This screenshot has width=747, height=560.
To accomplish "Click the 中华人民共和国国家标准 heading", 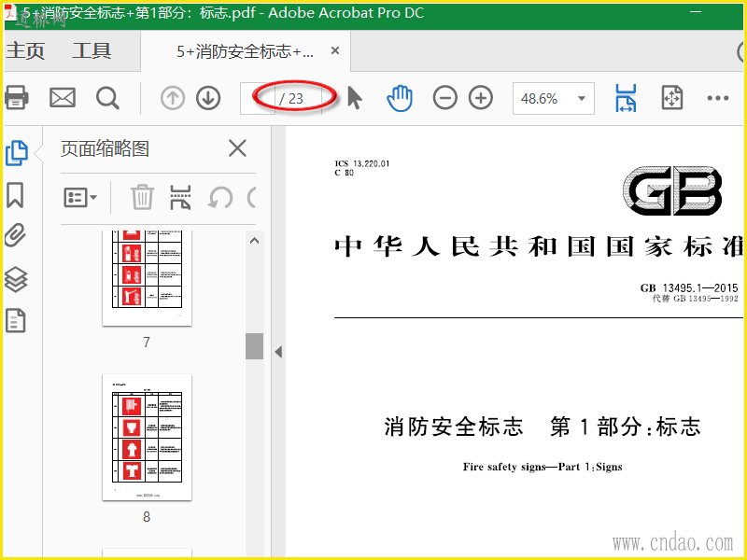I will click(540, 246).
